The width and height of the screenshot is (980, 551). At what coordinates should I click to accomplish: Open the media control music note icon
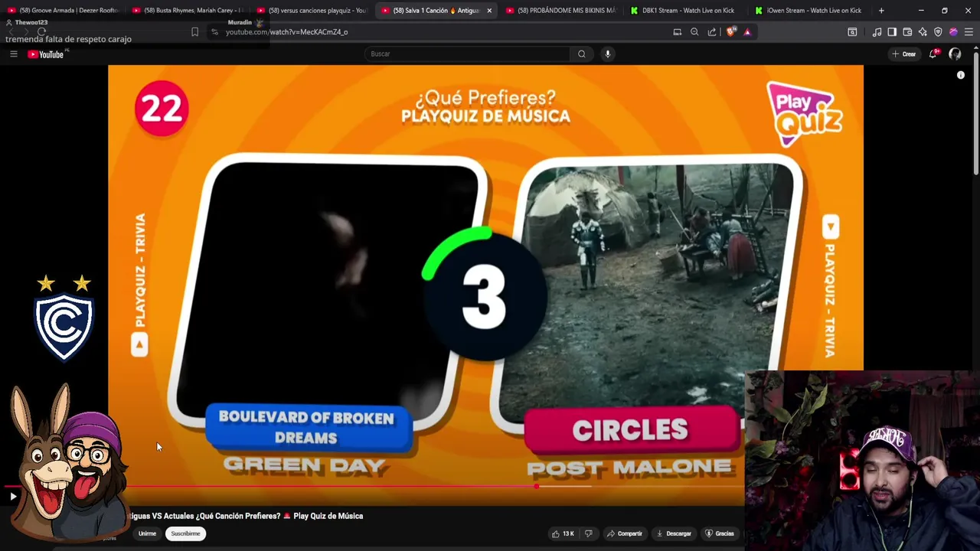[x=877, y=32]
